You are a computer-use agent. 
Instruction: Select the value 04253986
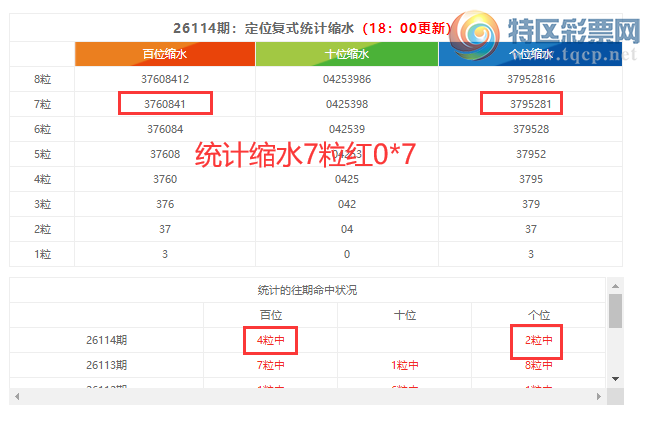[347, 79]
